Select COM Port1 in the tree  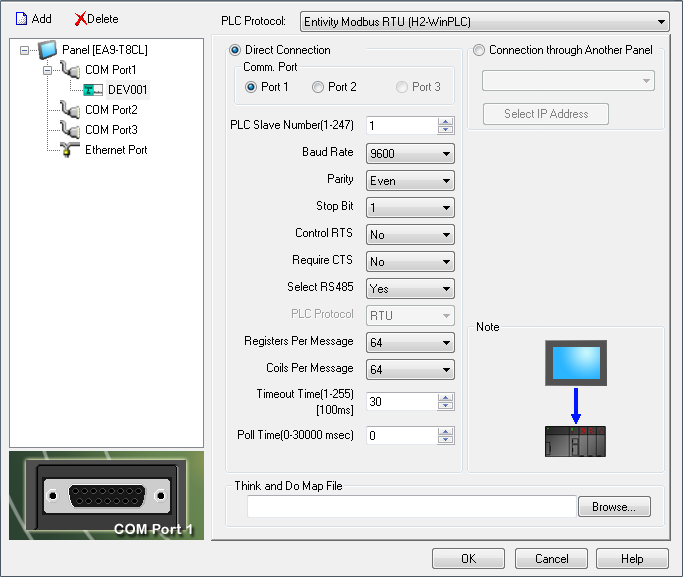click(x=110, y=70)
